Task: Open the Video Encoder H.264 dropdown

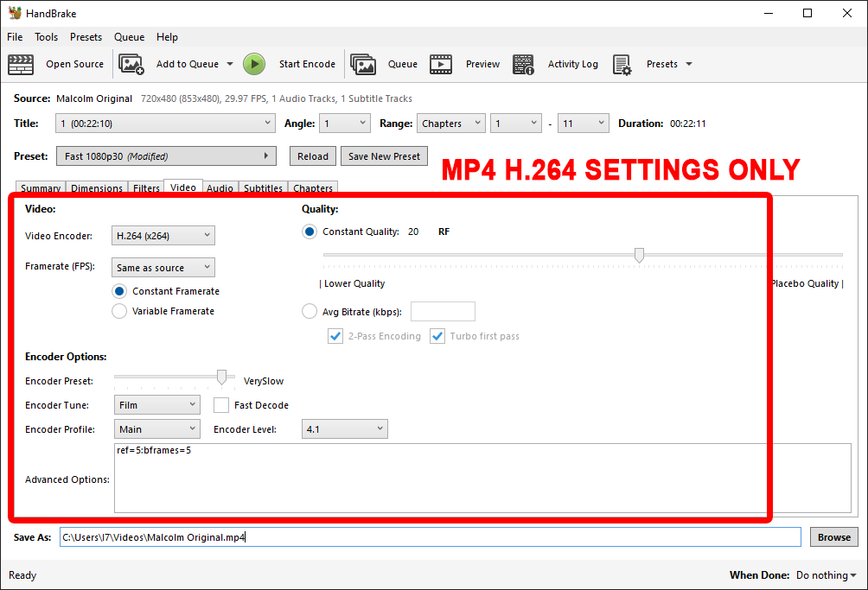Action: [x=163, y=236]
